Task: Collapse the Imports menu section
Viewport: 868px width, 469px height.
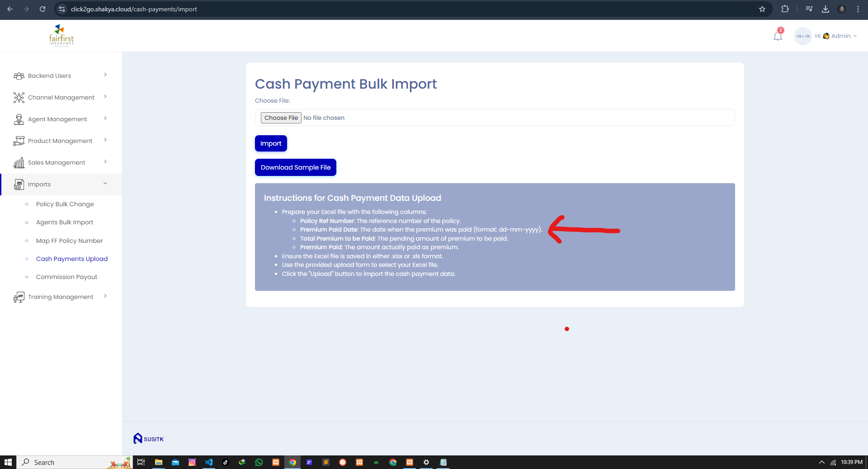Action: pos(105,184)
